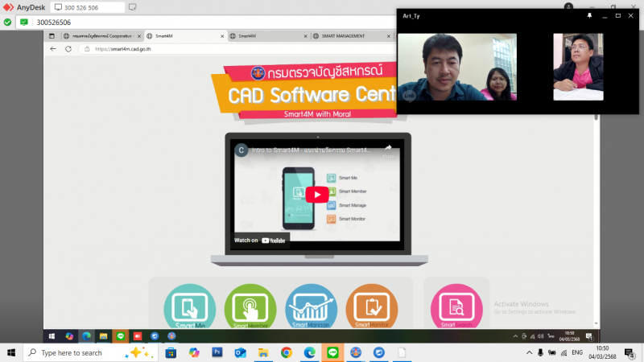The image size is (644, 362).
Task: Open the SmartSearch pink icon
Action: pyautogui.click(x=456, y=306)
